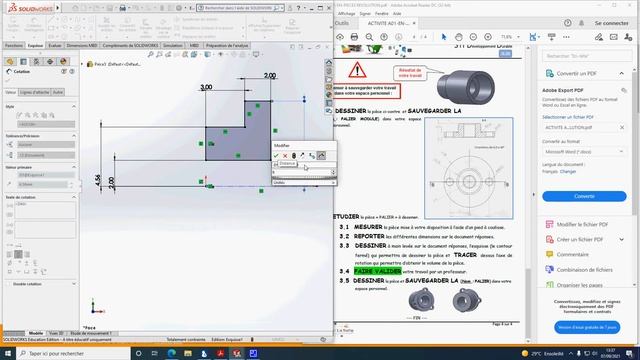Click the print icon in SolidWorks top toolbar

(x=122, y=8)
